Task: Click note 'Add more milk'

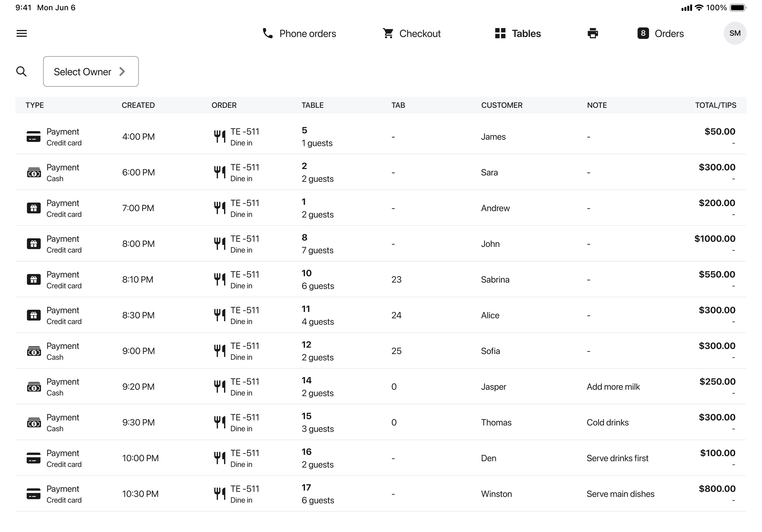Action: (613, 387)
